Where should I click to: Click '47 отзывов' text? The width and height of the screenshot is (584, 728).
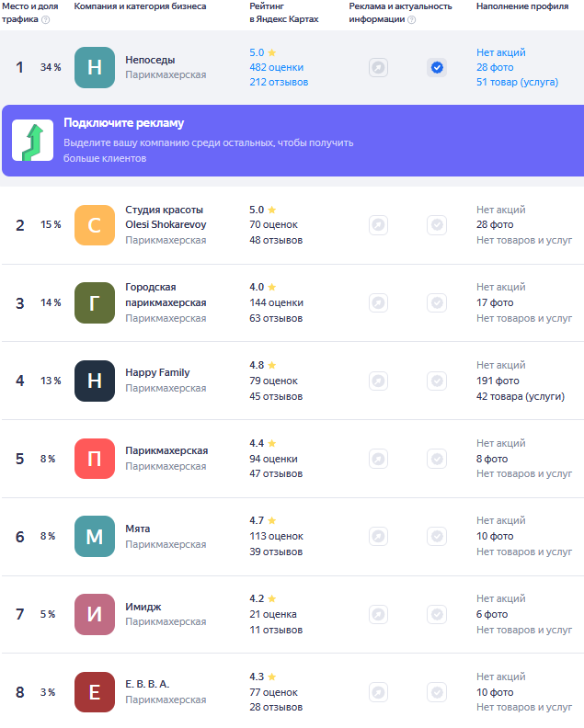click(276, 473)
